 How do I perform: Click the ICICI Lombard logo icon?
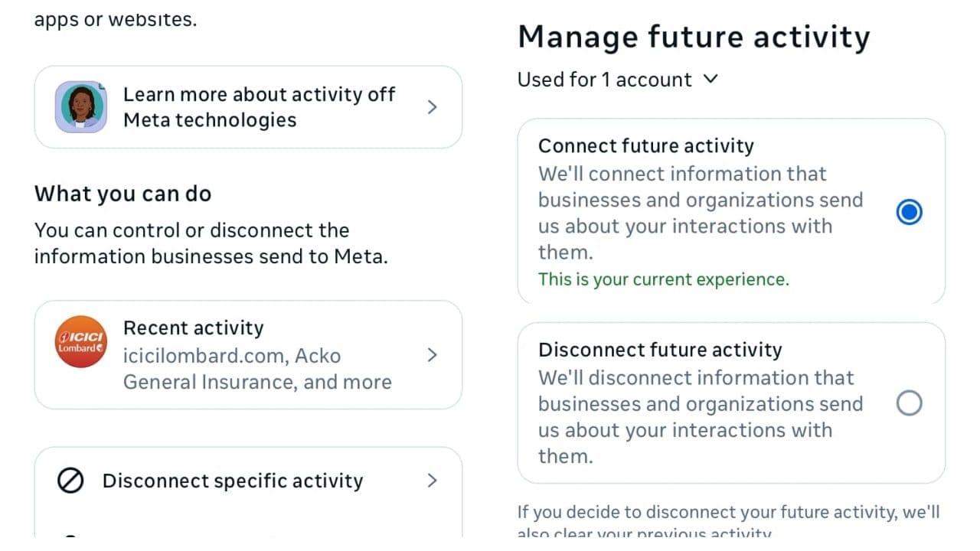point(80,341)
